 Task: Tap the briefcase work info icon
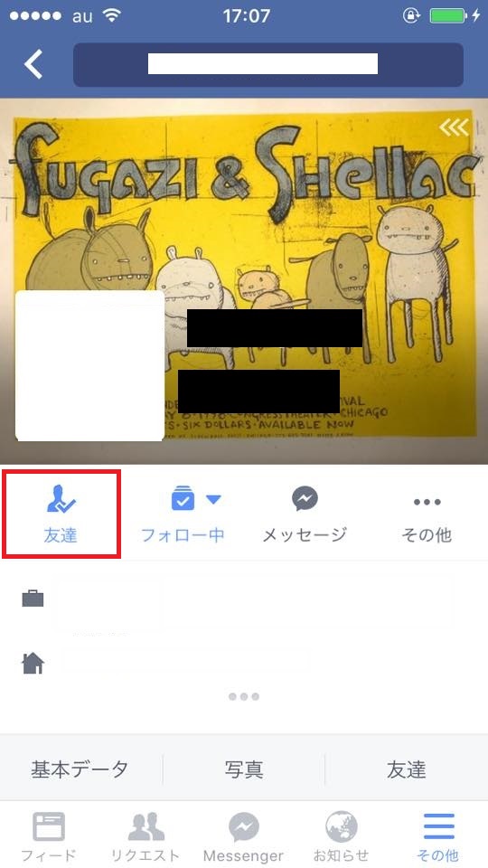(33, 599)
